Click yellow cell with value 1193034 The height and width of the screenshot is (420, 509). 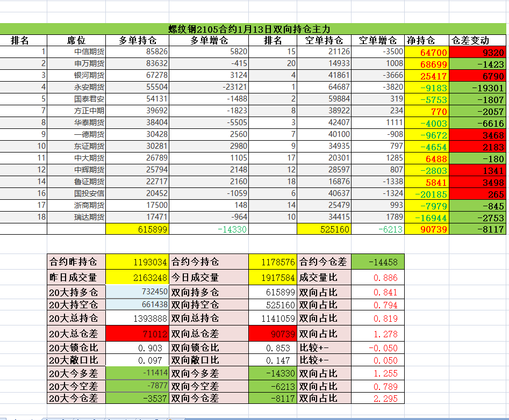(x=137, y=262)
